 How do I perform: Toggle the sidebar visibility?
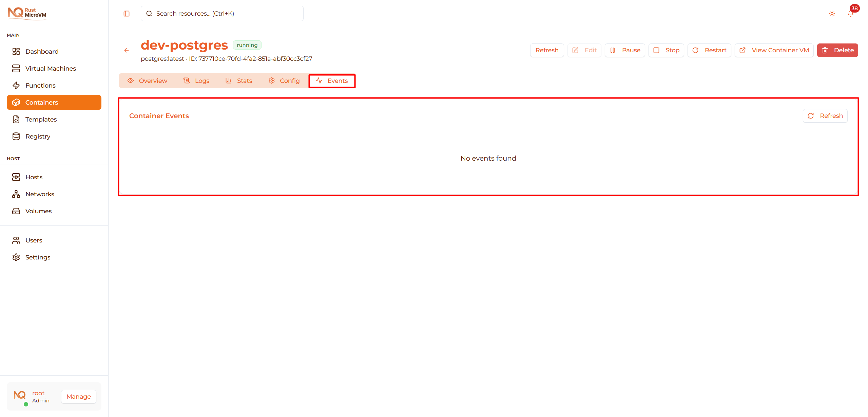pyautogui.click(x=126, y=13)
